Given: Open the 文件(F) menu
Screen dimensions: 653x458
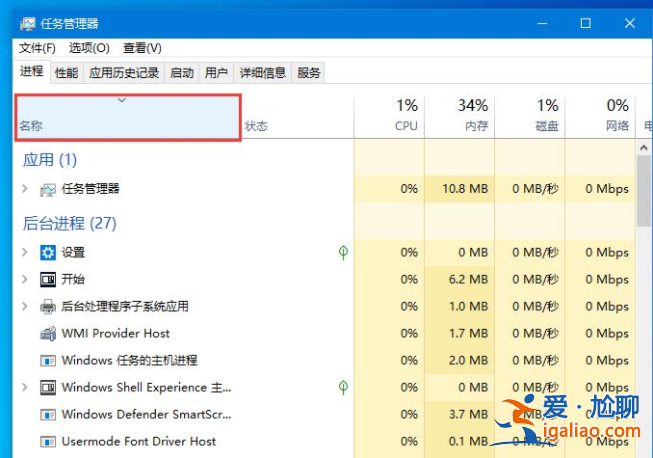Looking at the screenshot, I should pyautogui.click(x=37, y=48).
